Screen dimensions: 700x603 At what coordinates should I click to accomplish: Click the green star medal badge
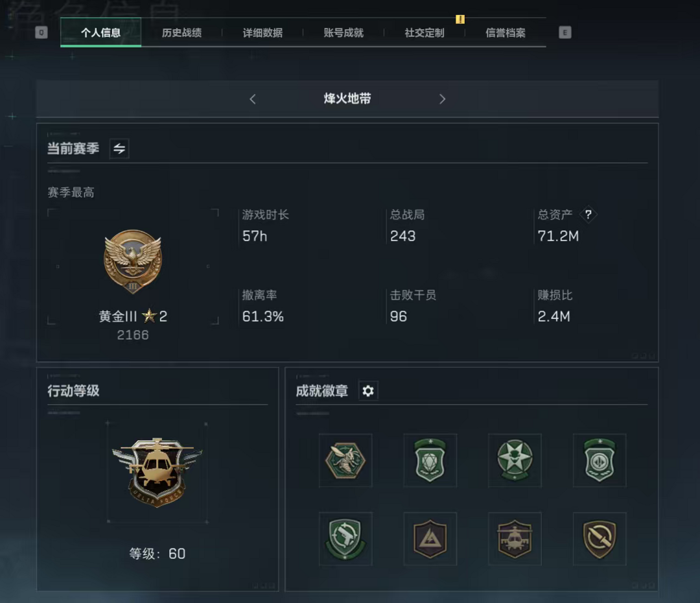(515, 460)
